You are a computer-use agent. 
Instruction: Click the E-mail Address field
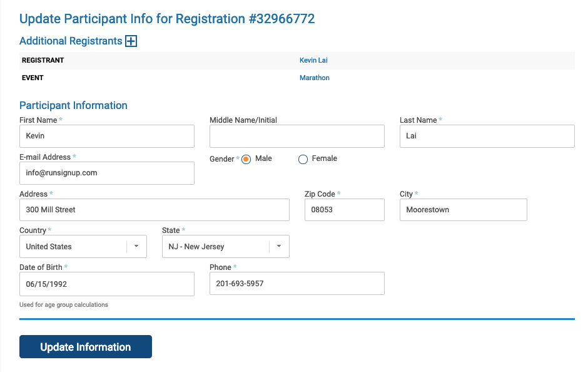click(x=106, y=173)
